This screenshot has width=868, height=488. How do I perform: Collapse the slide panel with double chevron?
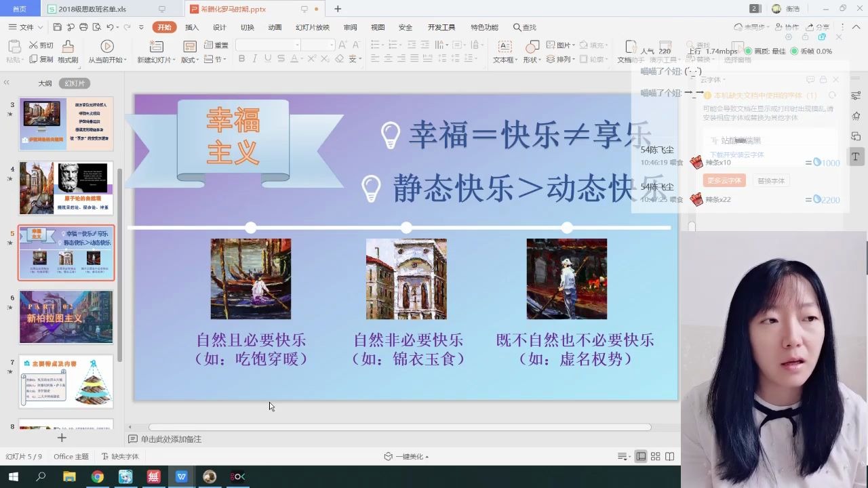(7, 83)
